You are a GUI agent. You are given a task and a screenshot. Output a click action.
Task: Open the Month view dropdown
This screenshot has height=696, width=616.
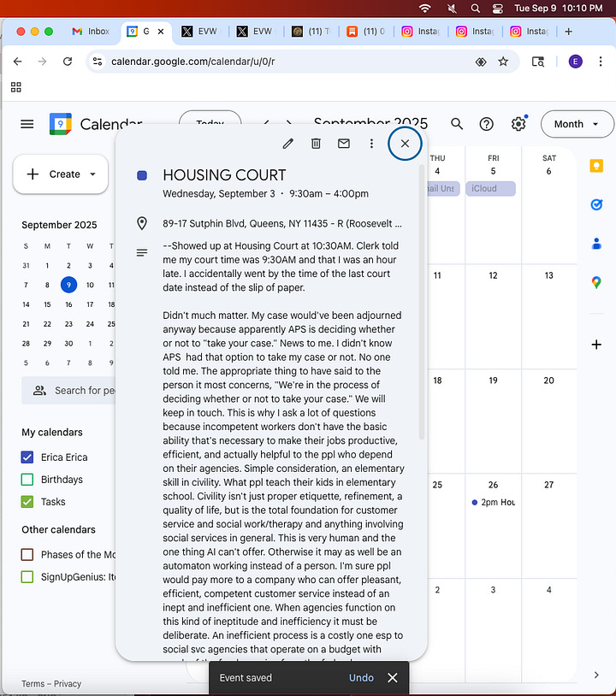[x=577, y=124]
